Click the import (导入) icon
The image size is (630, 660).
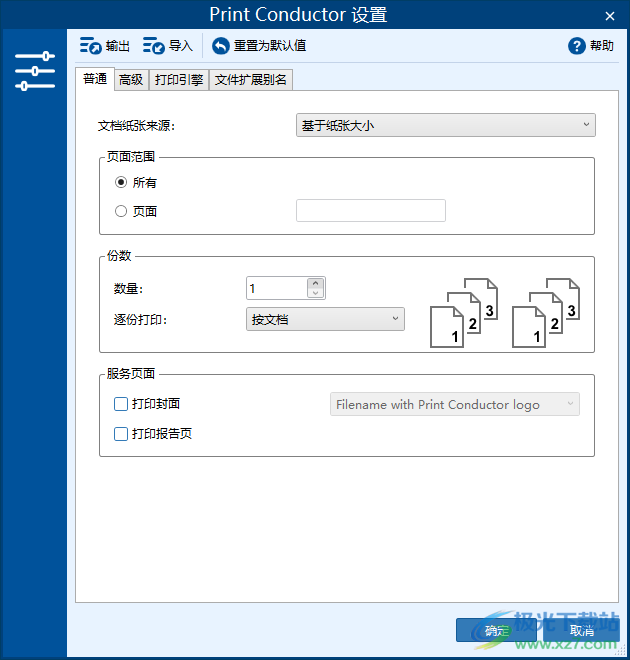click(x=154, y=45)
